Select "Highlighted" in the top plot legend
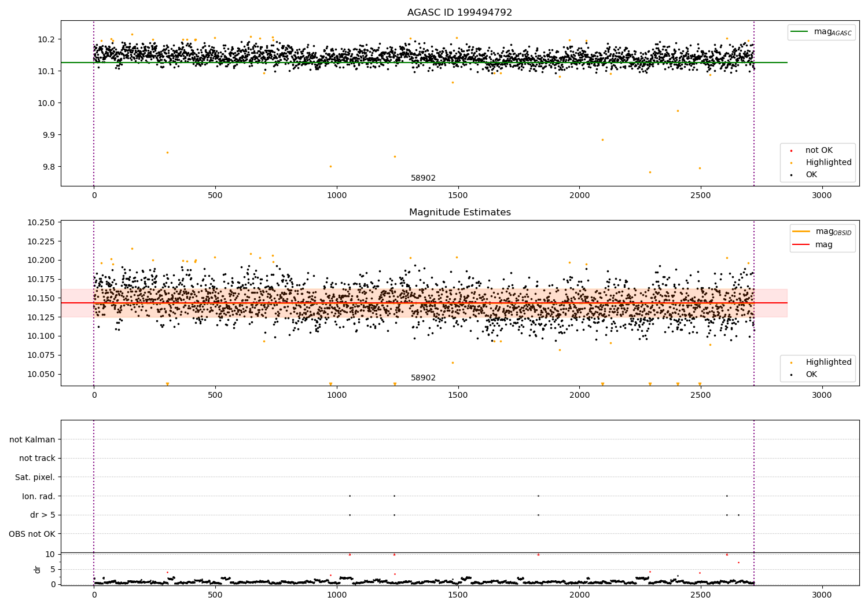The height and width of the screenshot is (608, 868). pyautogui.click(x=828, y=163)
